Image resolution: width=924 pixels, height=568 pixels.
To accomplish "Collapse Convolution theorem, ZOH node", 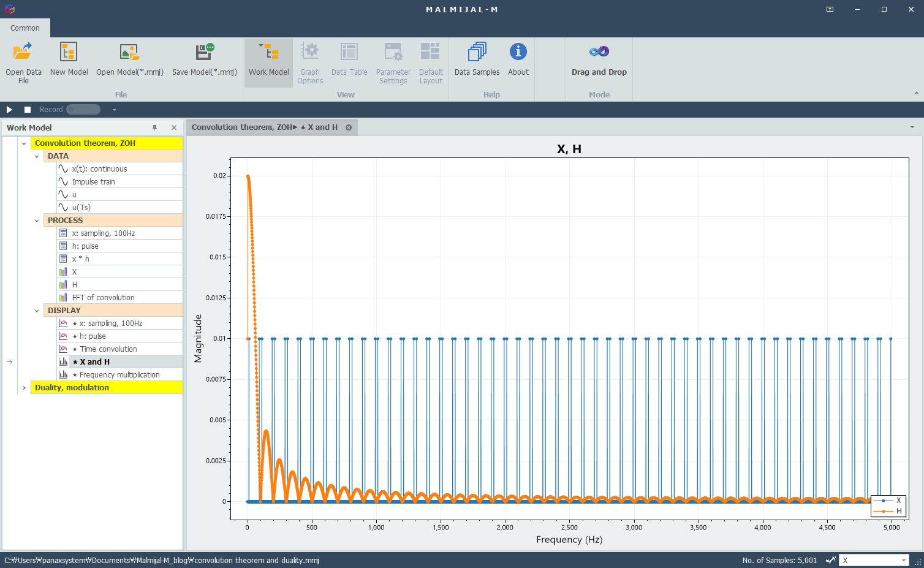I will [x=24, y=143].
